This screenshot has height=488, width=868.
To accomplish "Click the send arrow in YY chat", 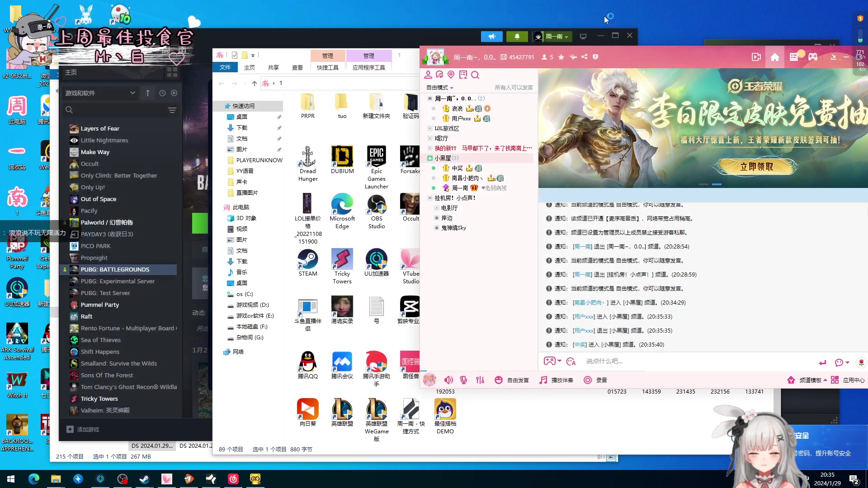I will pos(822,362).
